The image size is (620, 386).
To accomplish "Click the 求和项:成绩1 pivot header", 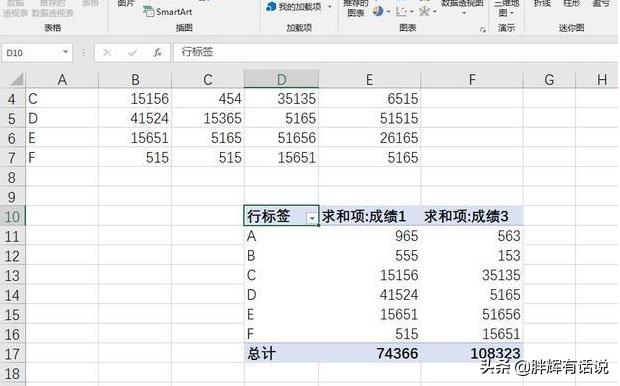I will coord(364,216).
